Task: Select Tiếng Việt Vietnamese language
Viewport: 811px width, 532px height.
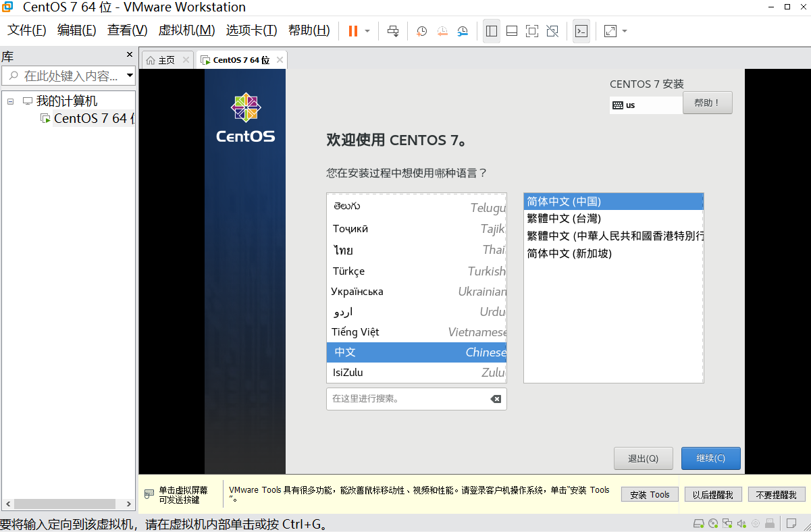Action: (x=417, y=332)
